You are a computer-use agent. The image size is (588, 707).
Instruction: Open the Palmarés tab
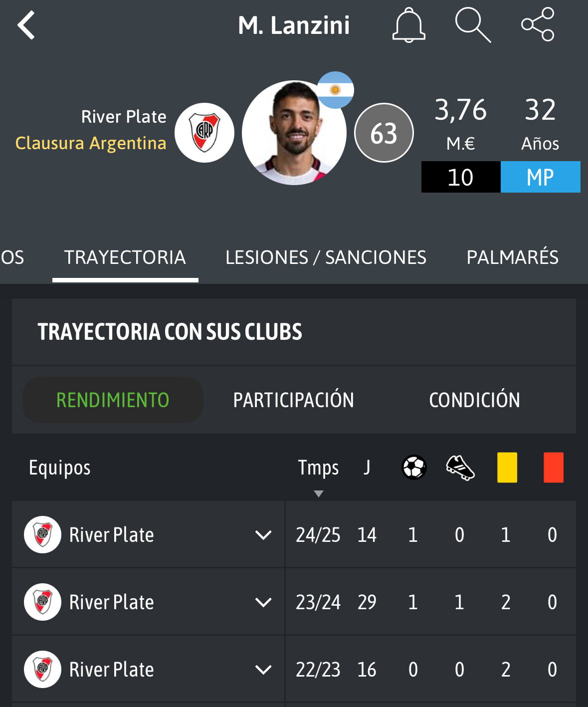tap(512, 257)
